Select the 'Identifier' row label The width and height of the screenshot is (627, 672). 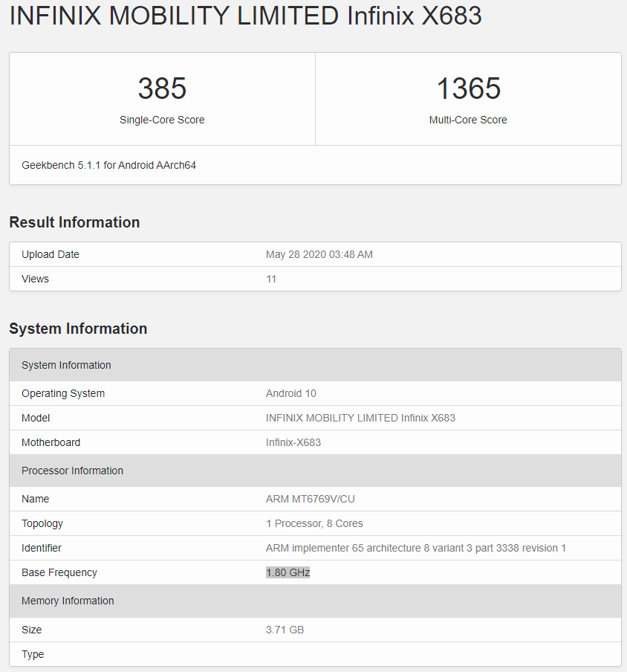tap(42, 548)
